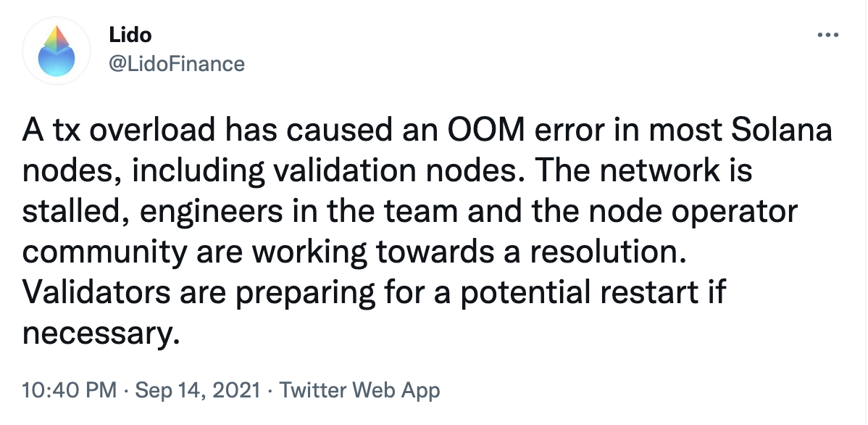The height and width of the screenshot is (425, 868).
Task: Open the Lido display name profile link
Action: coord(130,35)
